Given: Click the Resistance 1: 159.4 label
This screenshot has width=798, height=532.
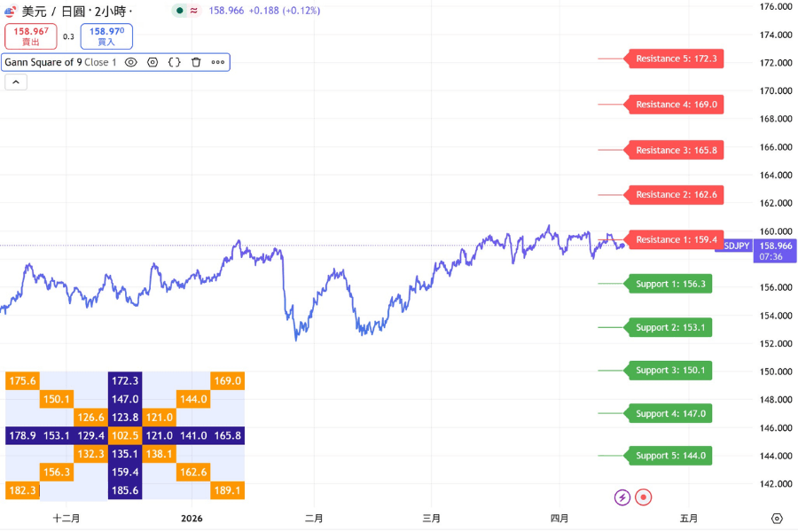Looking at the screenshot, I should pos(676,239).
